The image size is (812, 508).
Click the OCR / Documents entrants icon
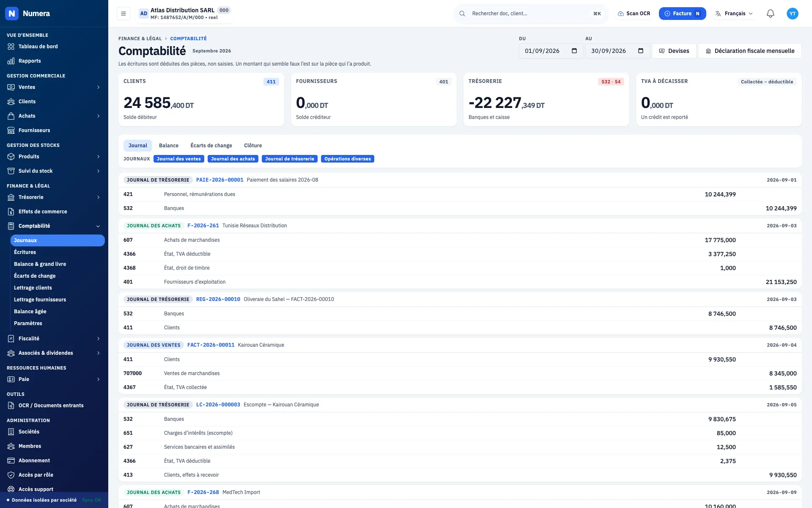(11, 406)
